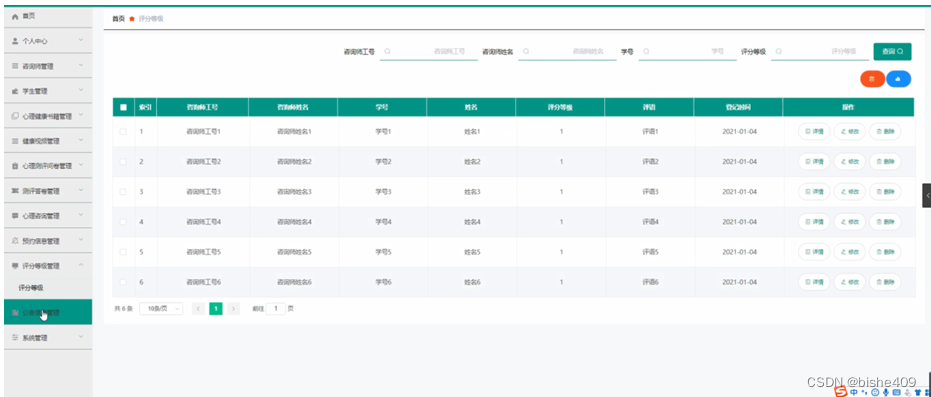931x397 pixels.
Task: Check the checkbox for row 5
Action: (123, 252)
